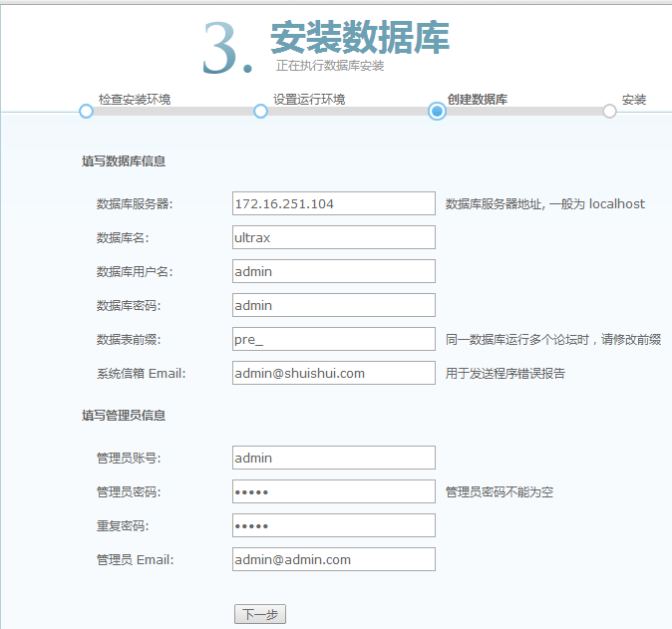Click the database server address field
This screenshot has width=672, height=629.
tap(334, 203)
